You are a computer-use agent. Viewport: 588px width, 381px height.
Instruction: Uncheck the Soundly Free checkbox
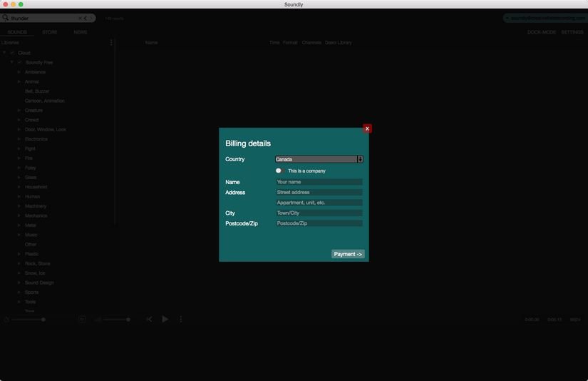(x=19, y=63)
